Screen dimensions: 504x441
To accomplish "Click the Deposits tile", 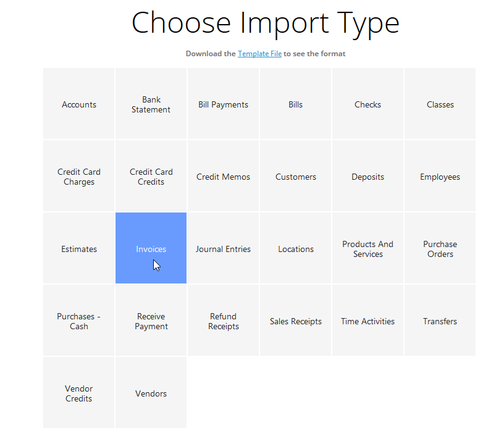I will [367, 176].
